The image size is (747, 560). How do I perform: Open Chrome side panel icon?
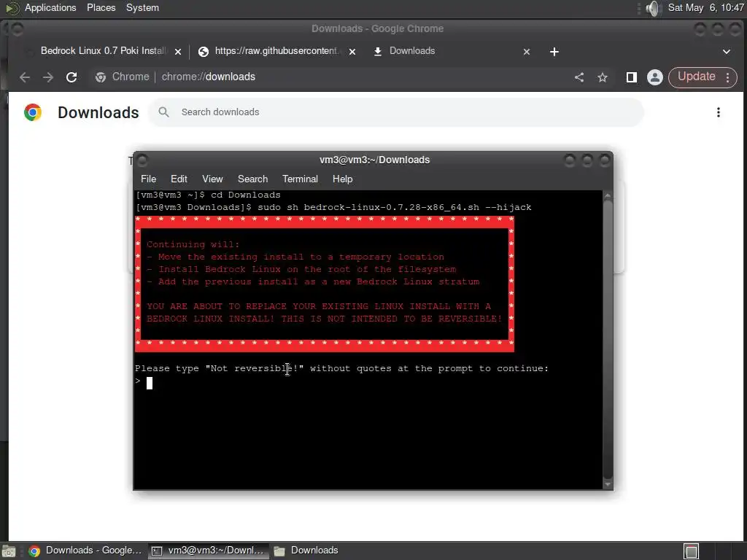[x=632, y=77]
